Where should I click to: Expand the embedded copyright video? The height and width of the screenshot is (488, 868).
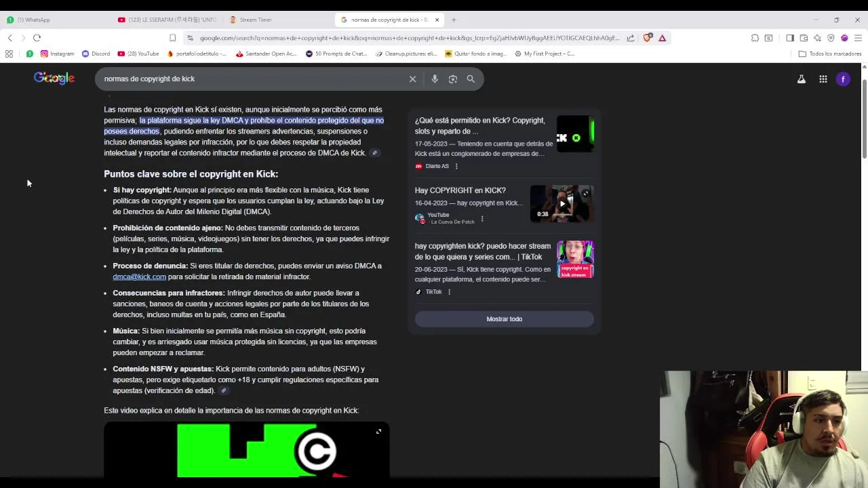click(378, 432)
